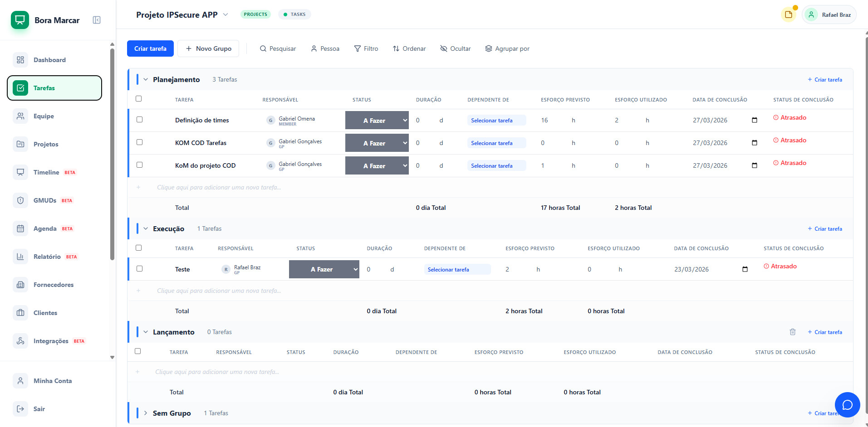Click the Relatório chart icon
The height and width of the screenshot is (427, 868).
(20, 257)
